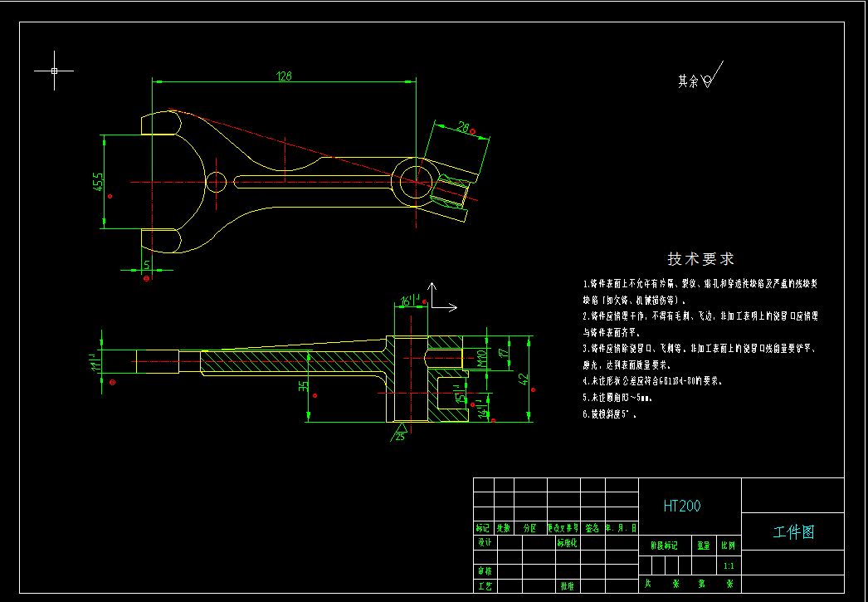The image size is (868, 602).
Task: Click the surface roughness symbol beside 其余
Action: point(710,78)
